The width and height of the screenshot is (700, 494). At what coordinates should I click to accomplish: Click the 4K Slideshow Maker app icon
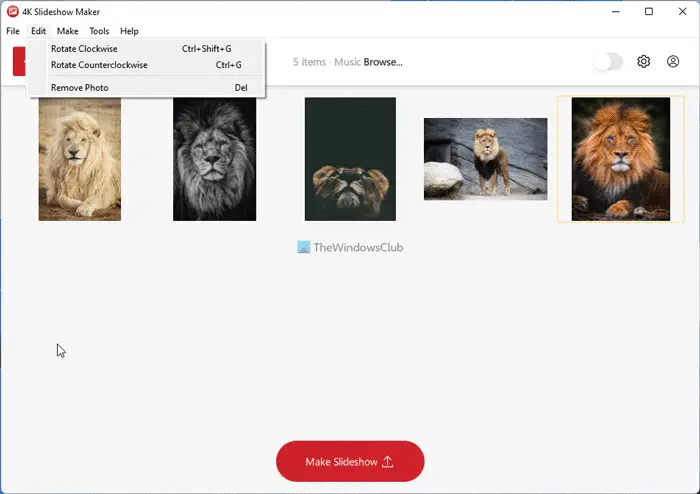(12, 12)
